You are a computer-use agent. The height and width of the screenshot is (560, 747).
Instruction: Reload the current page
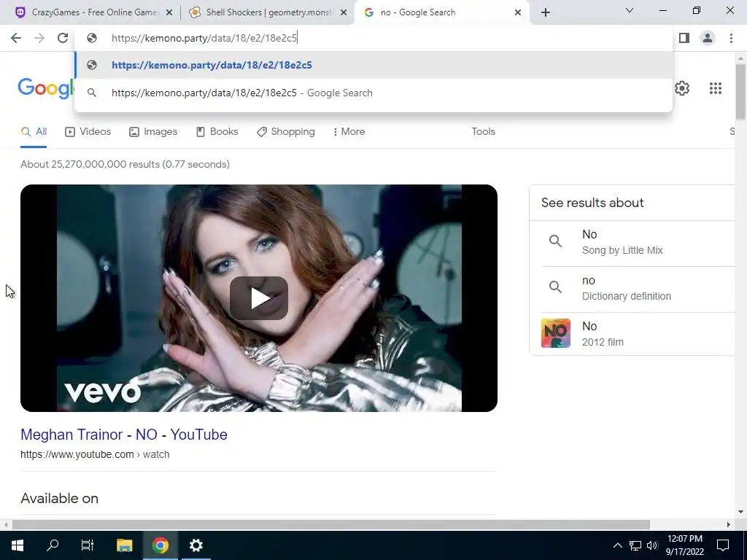coord(63,38)
